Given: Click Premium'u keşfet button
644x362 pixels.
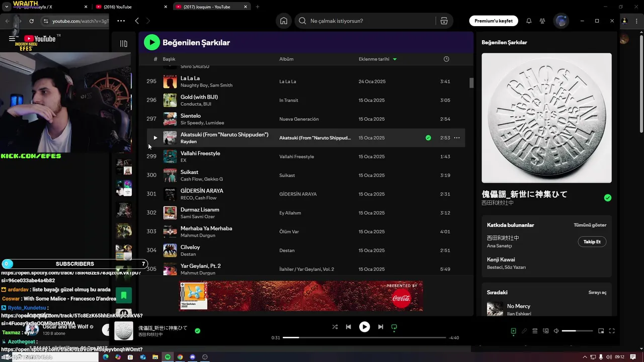Looking at the screenshot, I should pyautogui.click(x=494, y=21).
